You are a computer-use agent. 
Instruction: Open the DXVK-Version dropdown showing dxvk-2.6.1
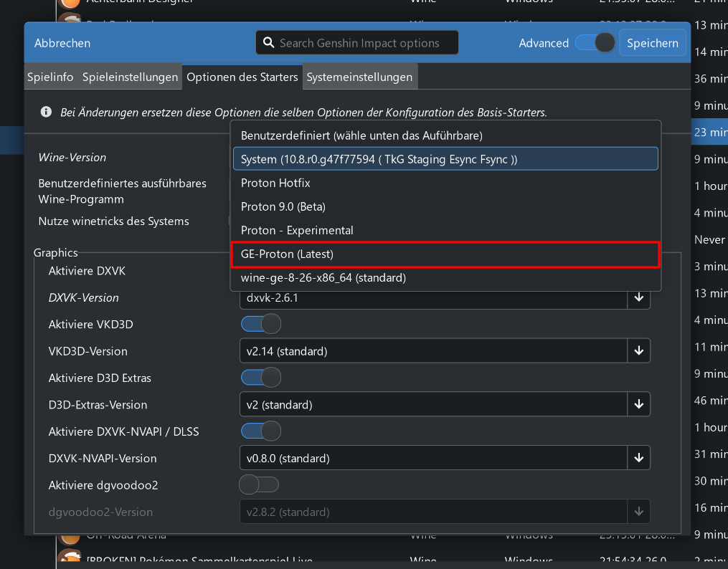444,297
